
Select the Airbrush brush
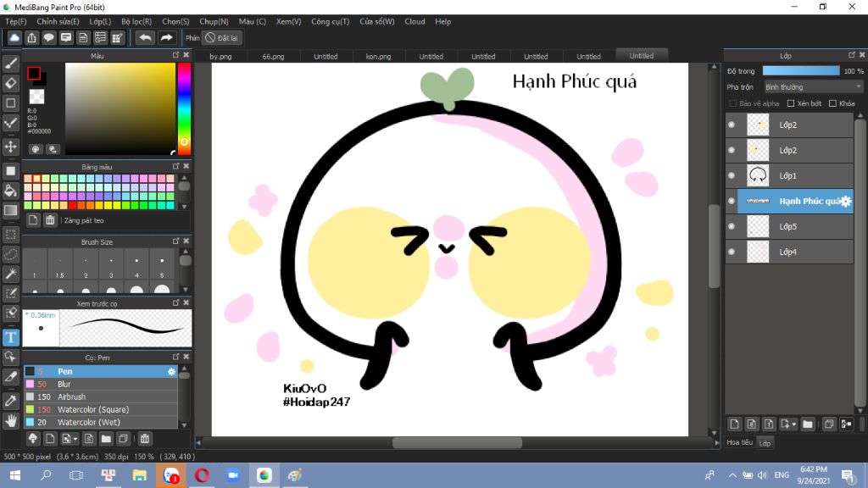[x=101, y=396]
